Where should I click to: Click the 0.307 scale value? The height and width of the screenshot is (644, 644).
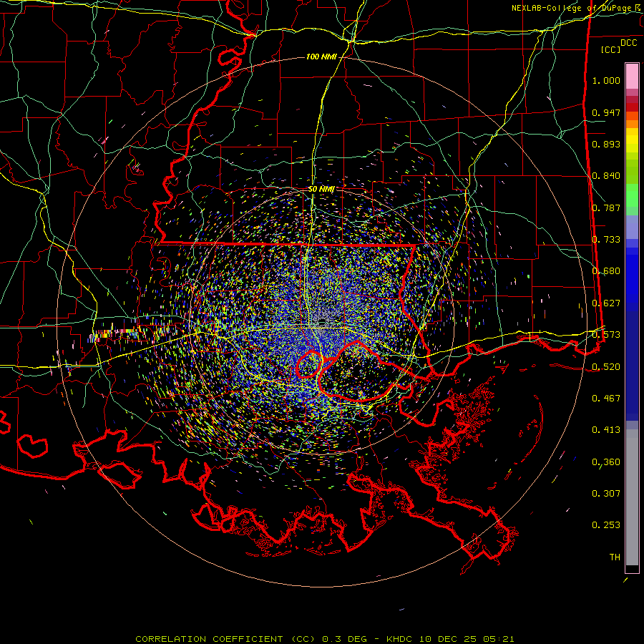point(606,494)
